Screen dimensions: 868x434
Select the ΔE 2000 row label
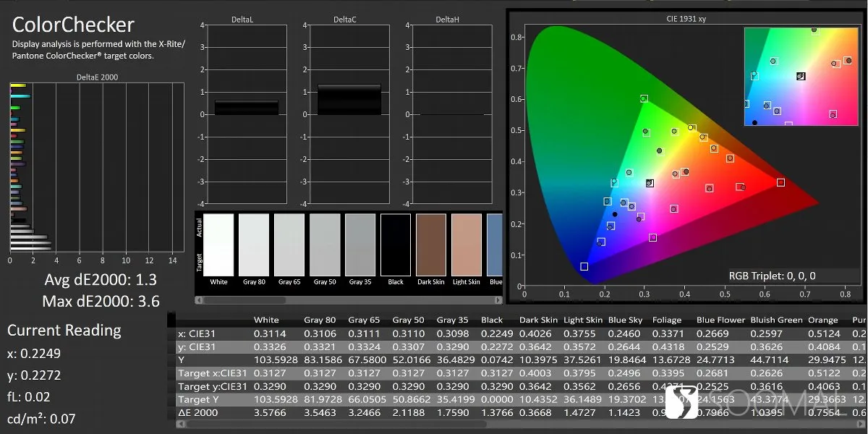tap(198, 412)
